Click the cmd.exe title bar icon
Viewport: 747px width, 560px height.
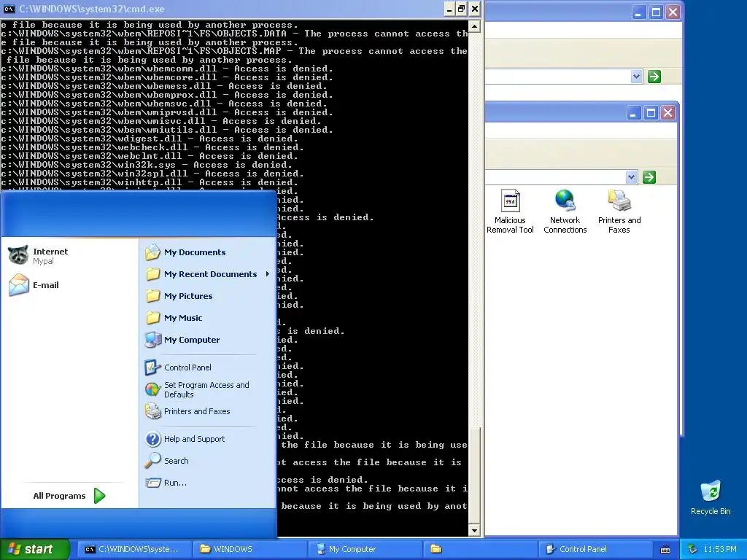pyautogui.click(x=9, y=9)
